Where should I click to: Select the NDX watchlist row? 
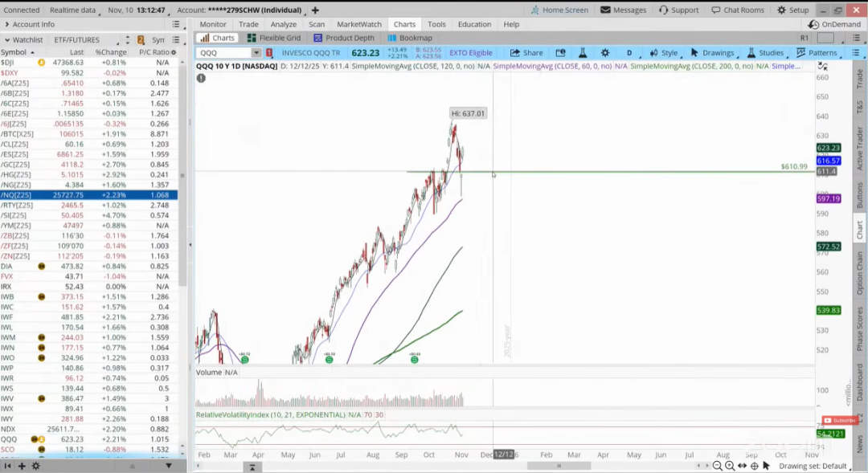[x=88, y=429]
